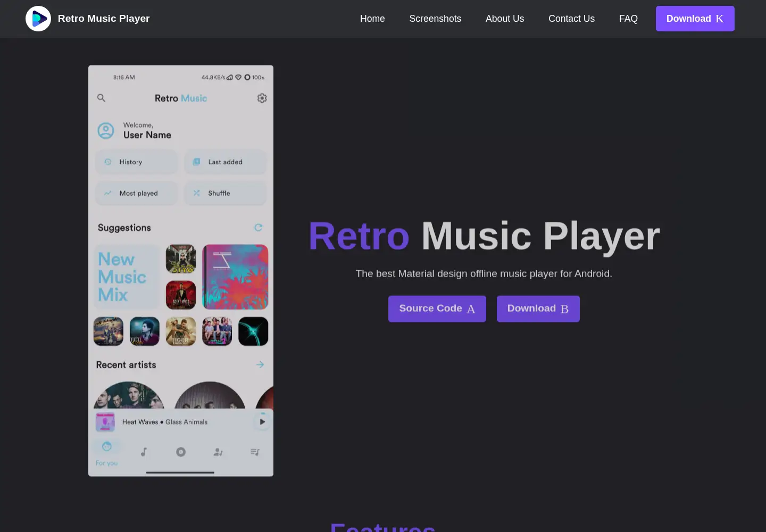Open the New Music Mix card
The width and height of the screenshot is (766, 532).
pyautogui.click(x=127, y=277)
